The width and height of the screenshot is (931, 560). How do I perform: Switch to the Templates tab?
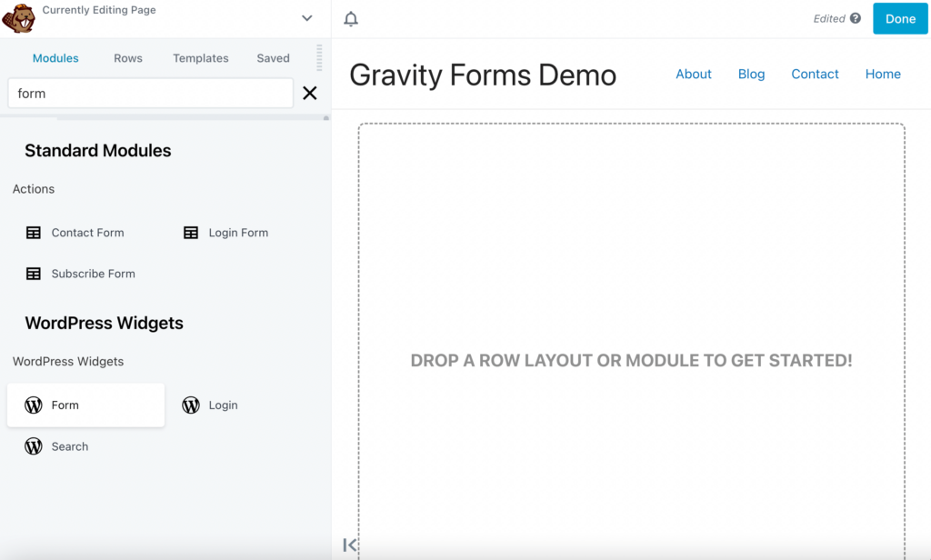point(200,57)
